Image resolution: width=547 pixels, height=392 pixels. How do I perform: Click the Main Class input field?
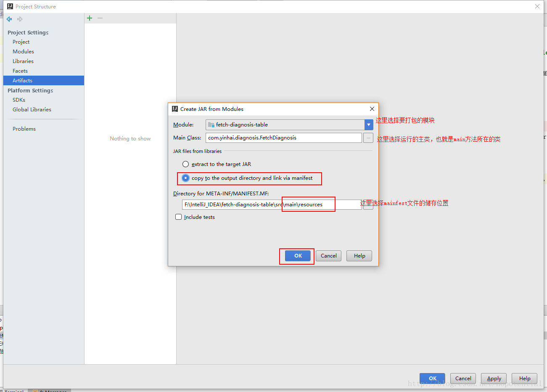tap(284, 138)
